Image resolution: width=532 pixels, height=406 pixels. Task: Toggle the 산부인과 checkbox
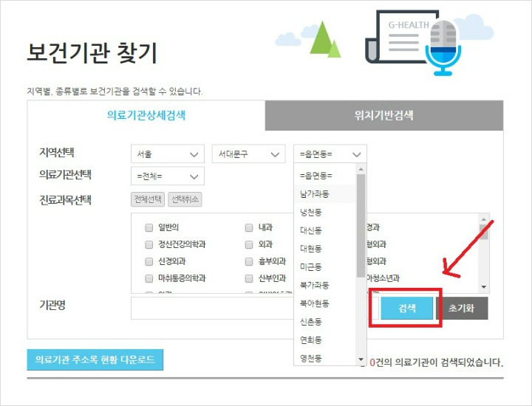249,278
